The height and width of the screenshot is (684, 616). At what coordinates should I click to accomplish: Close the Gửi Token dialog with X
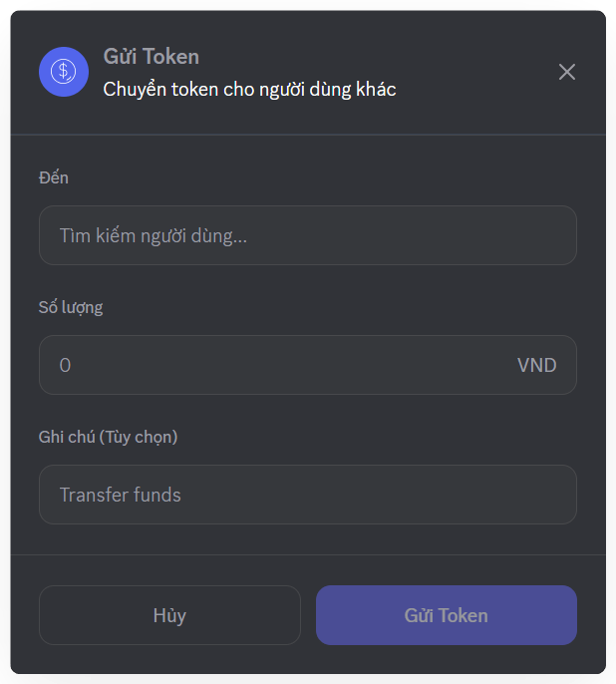567,72
